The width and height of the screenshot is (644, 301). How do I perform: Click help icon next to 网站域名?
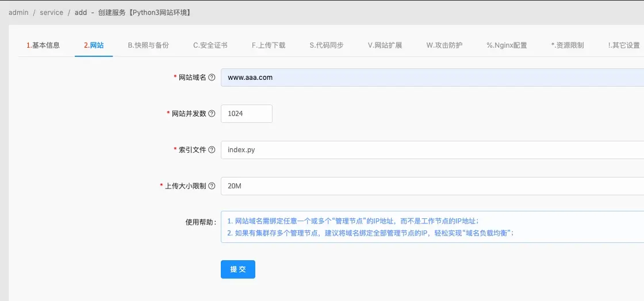(212, 78)
